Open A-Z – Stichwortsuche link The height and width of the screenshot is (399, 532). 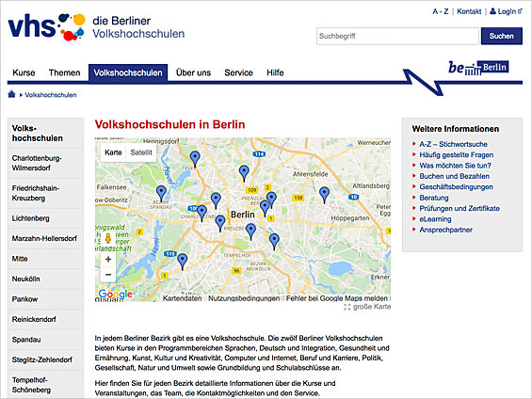pos(453,144)
